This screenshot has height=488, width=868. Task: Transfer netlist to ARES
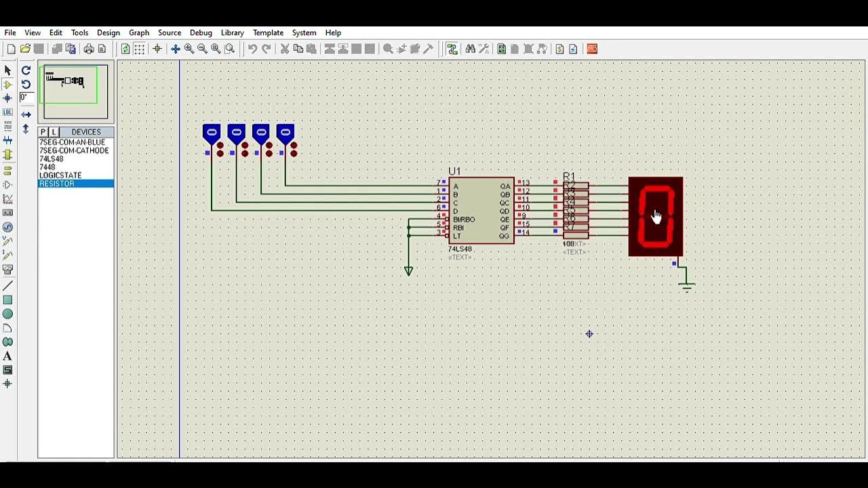click(x=592, y=49)
